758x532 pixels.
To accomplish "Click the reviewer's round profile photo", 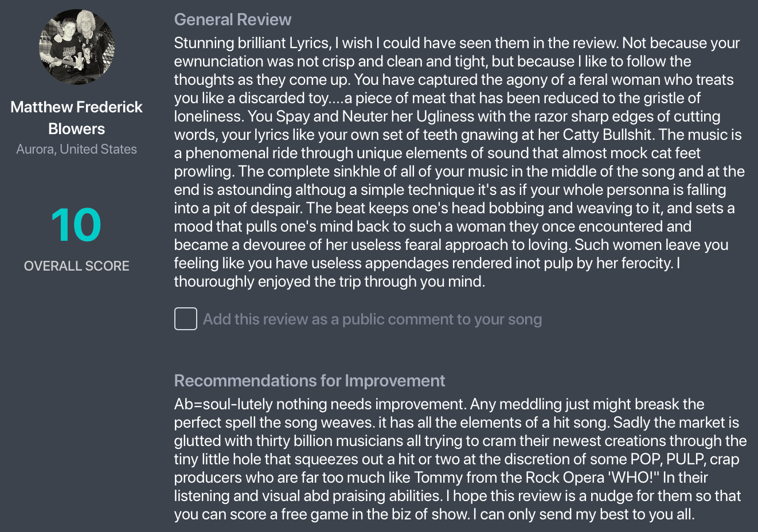I will 77,48.
